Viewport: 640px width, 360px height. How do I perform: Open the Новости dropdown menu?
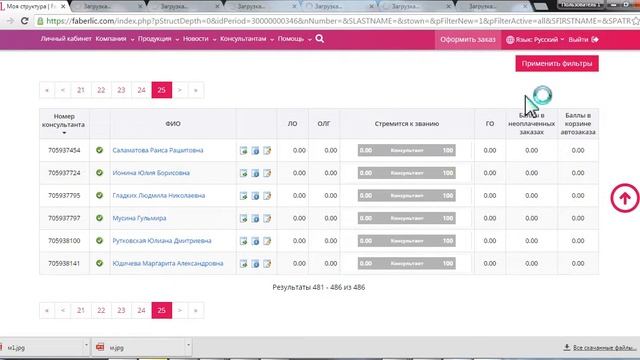[200, 39]
